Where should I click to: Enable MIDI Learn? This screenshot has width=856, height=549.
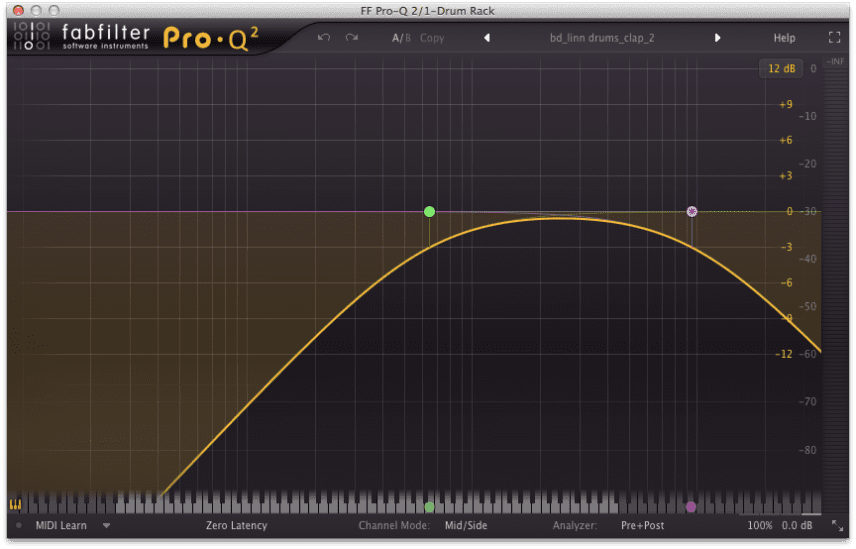(x=61, y=526)
